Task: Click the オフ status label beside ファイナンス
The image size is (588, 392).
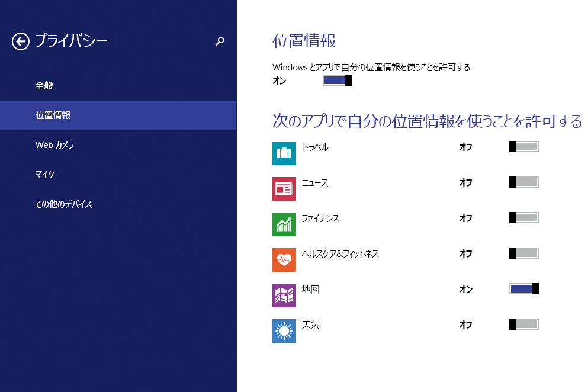Action: tap(466, 218)
